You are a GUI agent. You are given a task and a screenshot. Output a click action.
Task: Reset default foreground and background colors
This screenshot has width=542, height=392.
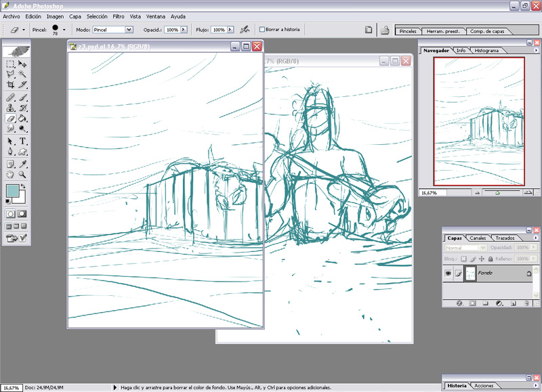tap(8, 201)
